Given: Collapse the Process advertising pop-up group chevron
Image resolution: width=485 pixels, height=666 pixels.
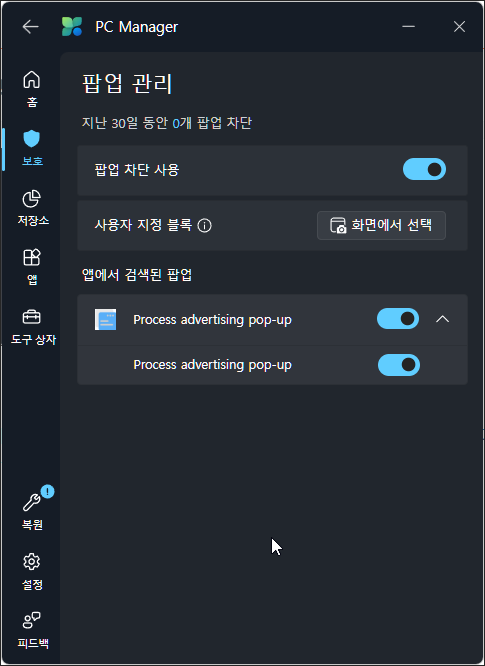Looking at the screenshot, I should [x=443, y=319].
